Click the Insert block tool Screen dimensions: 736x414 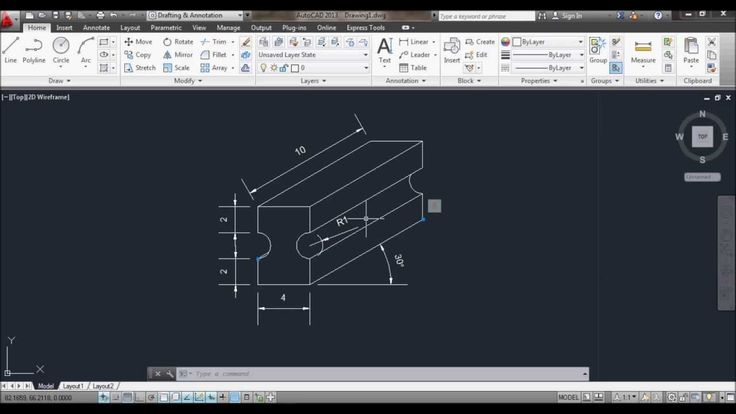point(452,51)
